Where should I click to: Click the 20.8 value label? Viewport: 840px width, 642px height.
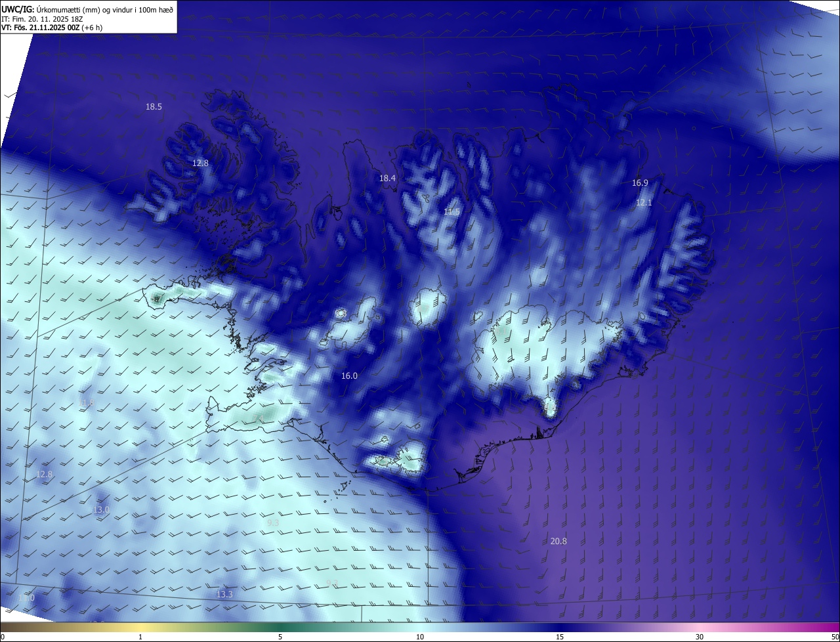(x=558, y=541)
